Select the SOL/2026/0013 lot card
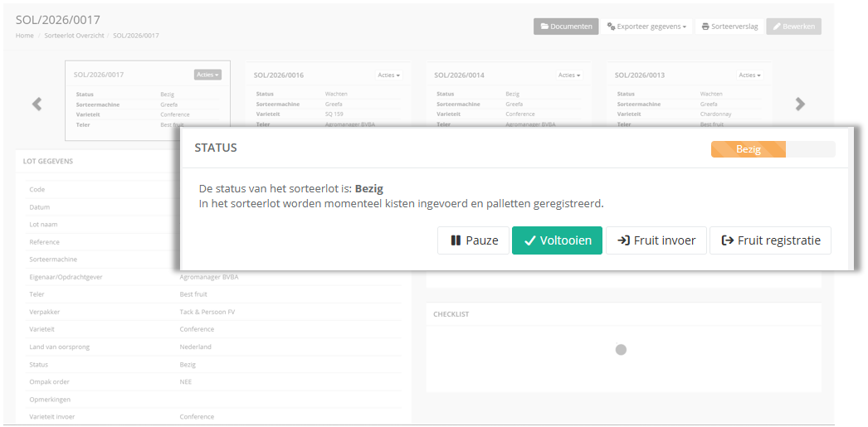Screen dimensions: 868x427 [689, 95]
